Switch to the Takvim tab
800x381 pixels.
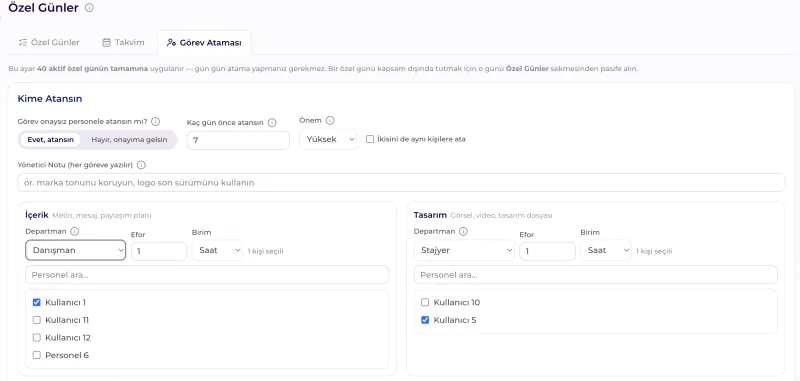(123, 42)
